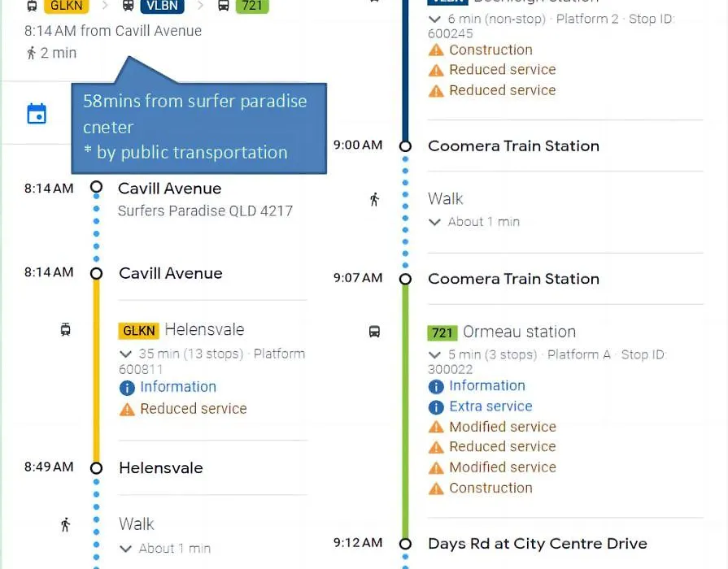The image size is (728, 569).
Task: Click the blue info icon under GLKN Helensvale
Action: click(127, 388)
